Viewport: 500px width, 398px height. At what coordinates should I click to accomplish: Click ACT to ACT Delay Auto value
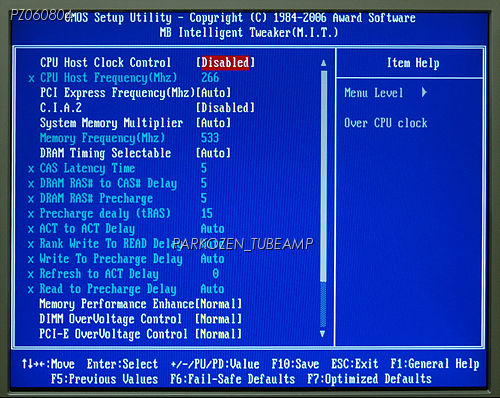point(213,229)
